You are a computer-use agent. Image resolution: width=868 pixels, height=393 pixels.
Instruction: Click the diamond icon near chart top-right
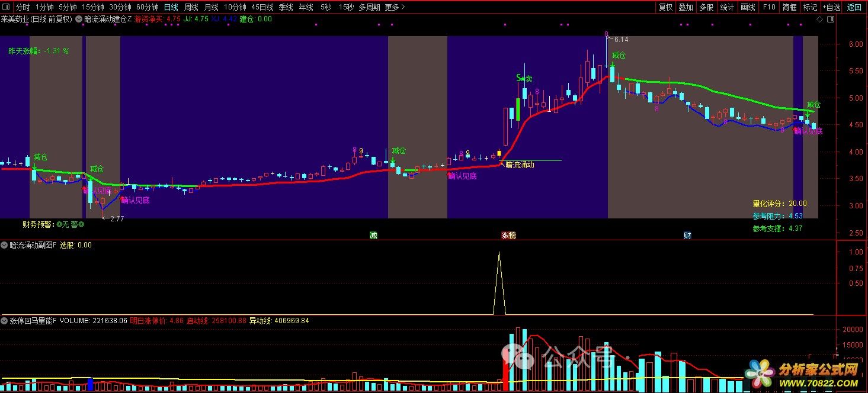[819, 19]
